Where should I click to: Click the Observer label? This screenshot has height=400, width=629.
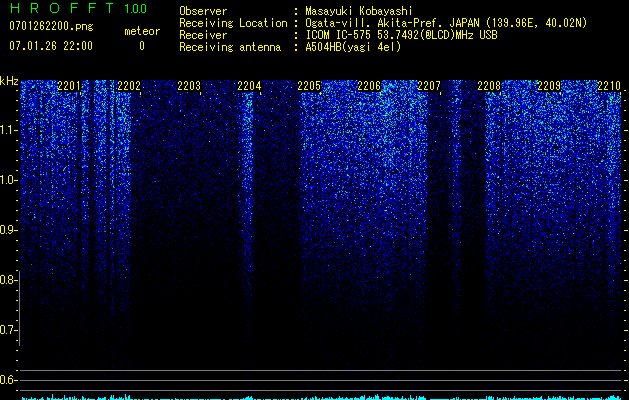click(x=203, y=11)
